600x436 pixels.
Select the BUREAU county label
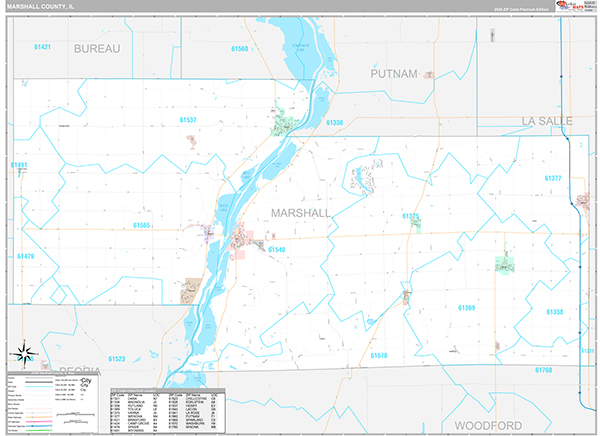pyautogui.click(x=97, y=49)
